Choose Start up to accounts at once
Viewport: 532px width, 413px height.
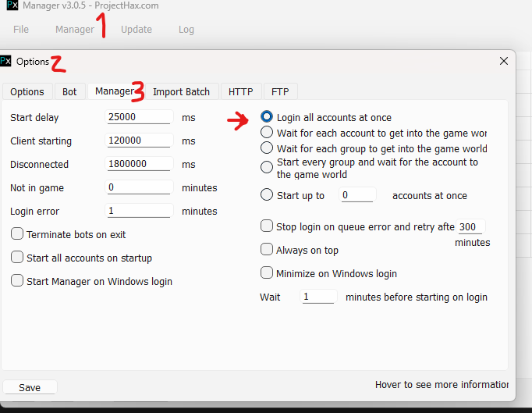(267, 195)
